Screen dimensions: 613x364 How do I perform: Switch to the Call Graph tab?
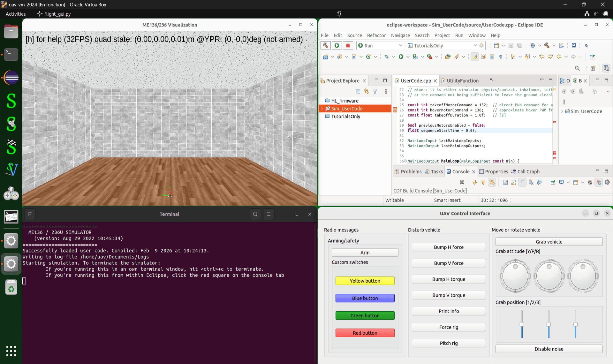pos(526,171)
